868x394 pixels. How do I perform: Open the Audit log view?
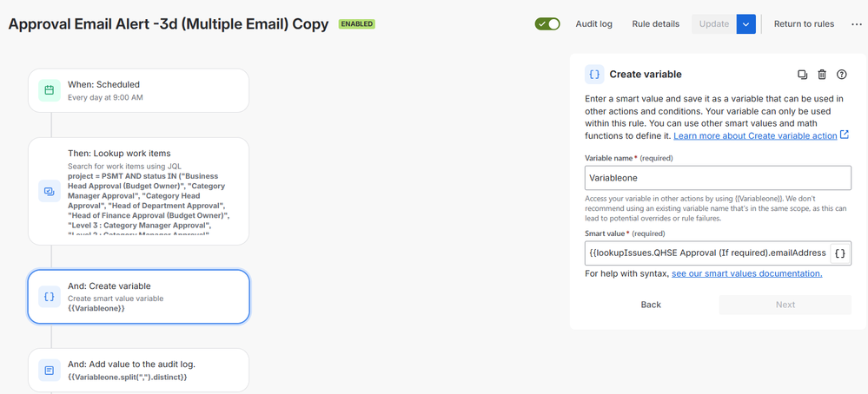(593, 24)
